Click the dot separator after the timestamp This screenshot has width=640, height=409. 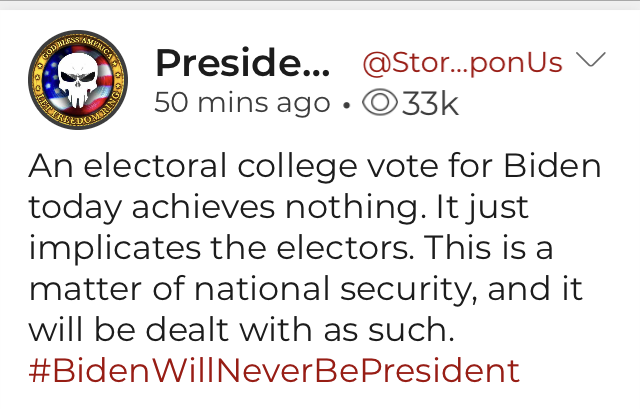coord(344,104)
